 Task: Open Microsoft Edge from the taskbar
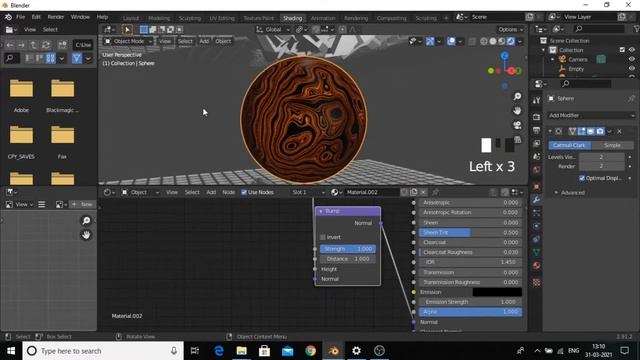point(219,351)
